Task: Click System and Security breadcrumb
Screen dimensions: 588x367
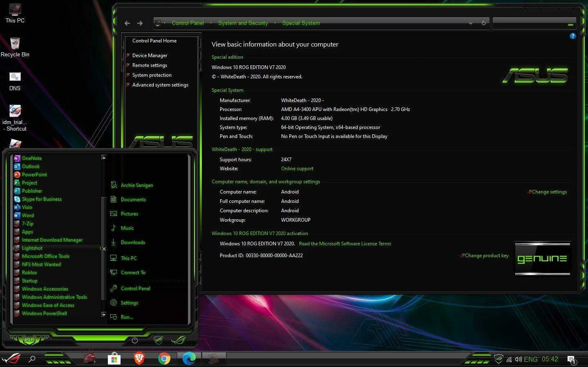Action: pyautogui.click(x=243, y=23)
